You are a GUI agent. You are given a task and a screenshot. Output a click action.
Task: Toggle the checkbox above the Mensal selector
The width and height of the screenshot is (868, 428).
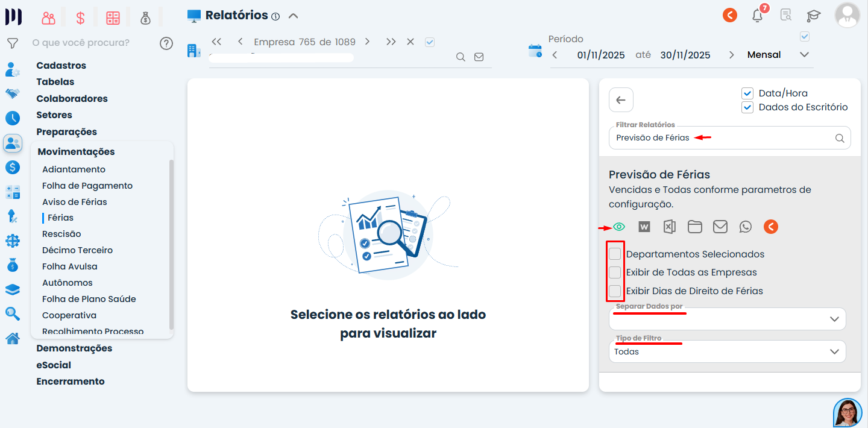click(805, 37)
